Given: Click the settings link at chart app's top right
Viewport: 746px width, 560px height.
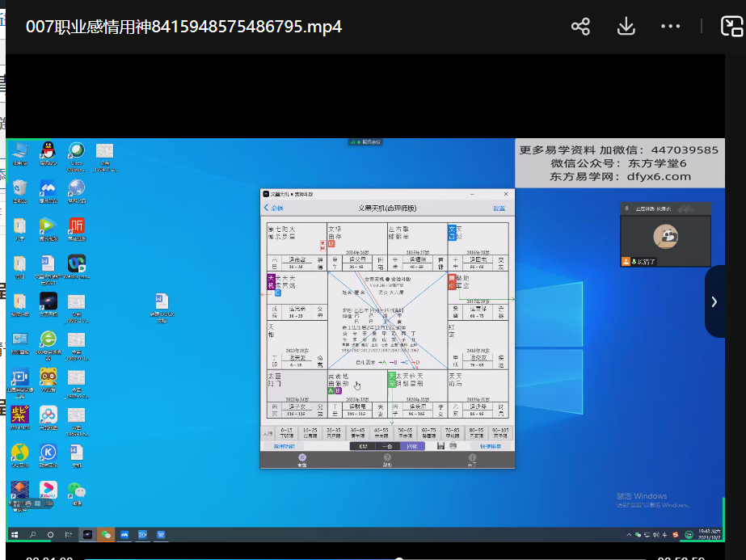Looking at the screenshot, I should 499,208.
